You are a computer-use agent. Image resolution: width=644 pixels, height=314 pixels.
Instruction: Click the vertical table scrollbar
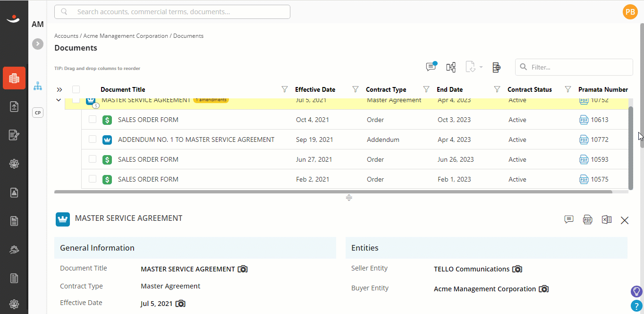click(x=631, y=148)
